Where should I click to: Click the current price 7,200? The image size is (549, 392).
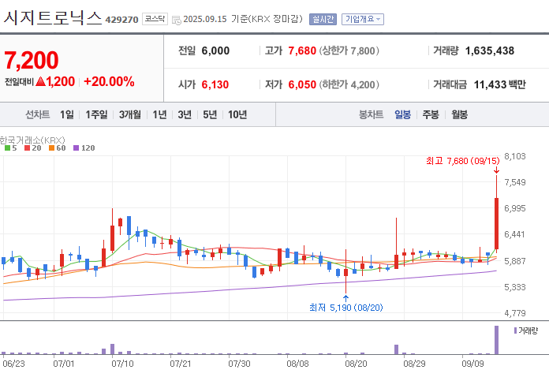[32, 60]
